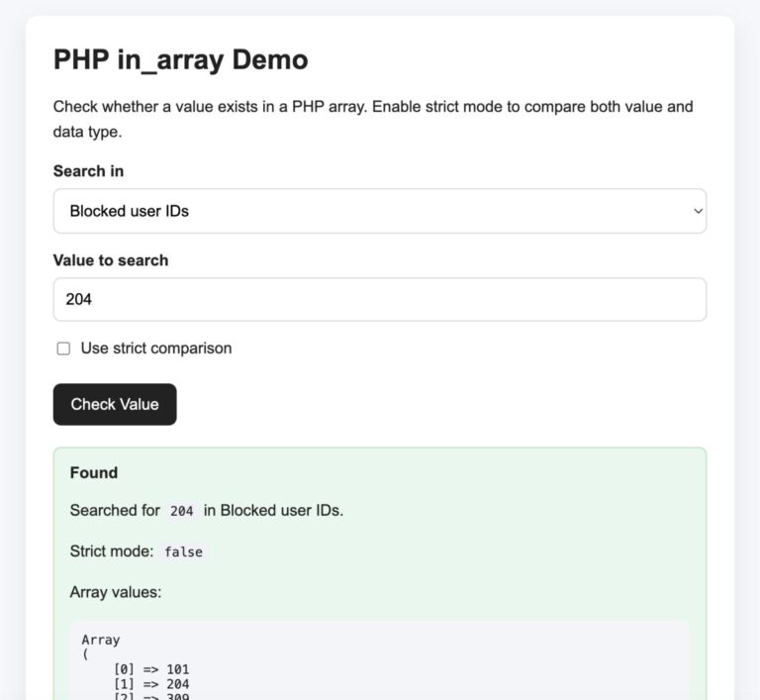Click the '204' code value in result
760x700 pixels.
182,511
